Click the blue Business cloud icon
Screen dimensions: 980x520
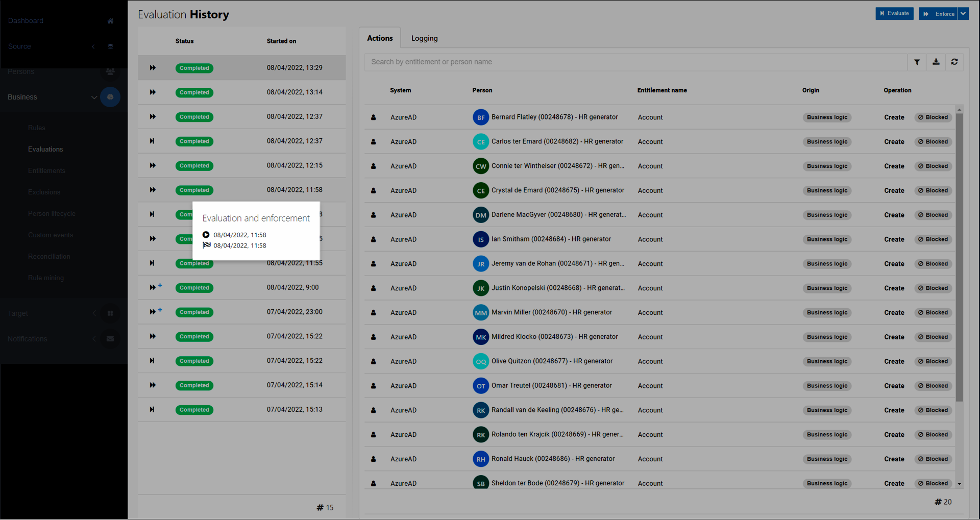click(x=110, y=97)
